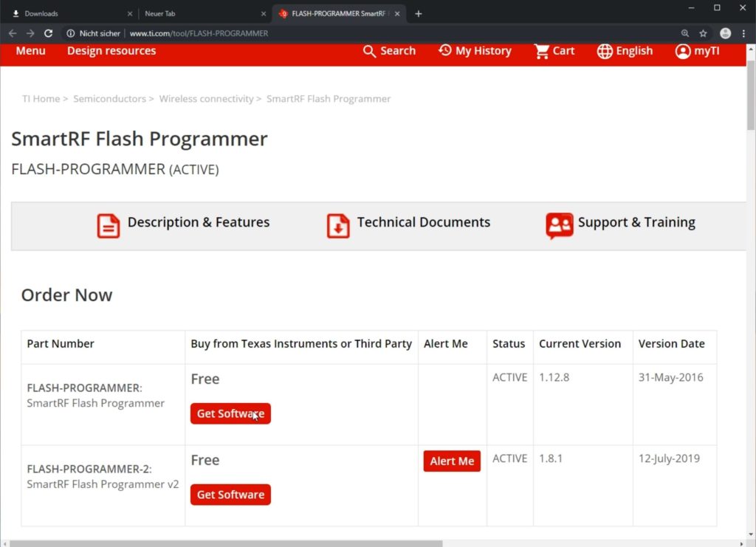The image size is (756, 547).
Task: Open a new browser tab with plus
Action: point(418,13)
